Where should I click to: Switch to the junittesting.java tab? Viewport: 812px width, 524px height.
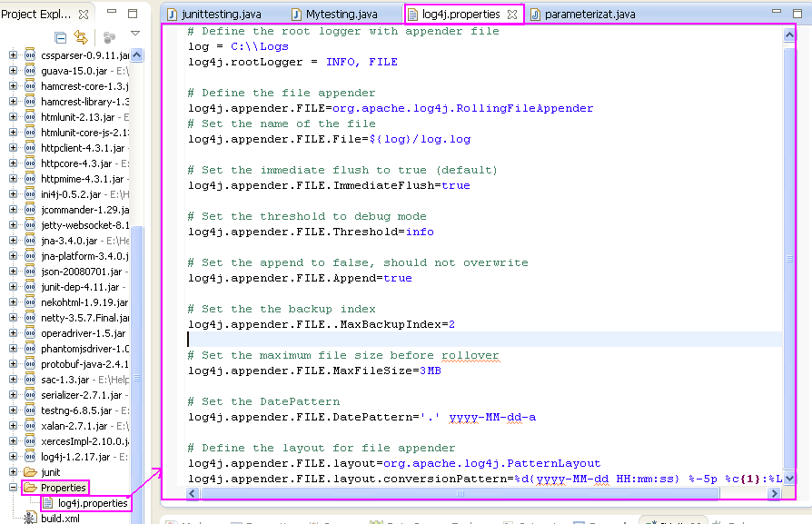pyautogui.click(x=222, y=14)
